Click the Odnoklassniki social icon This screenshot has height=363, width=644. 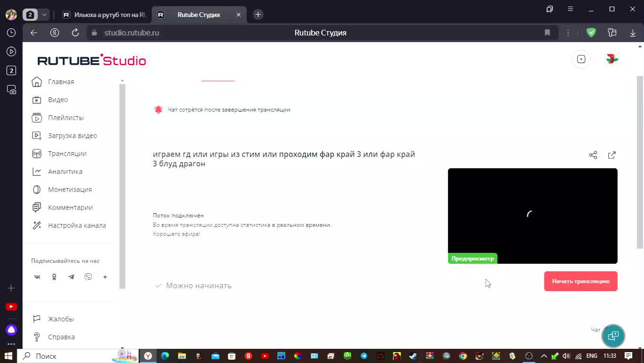[54, 277]
